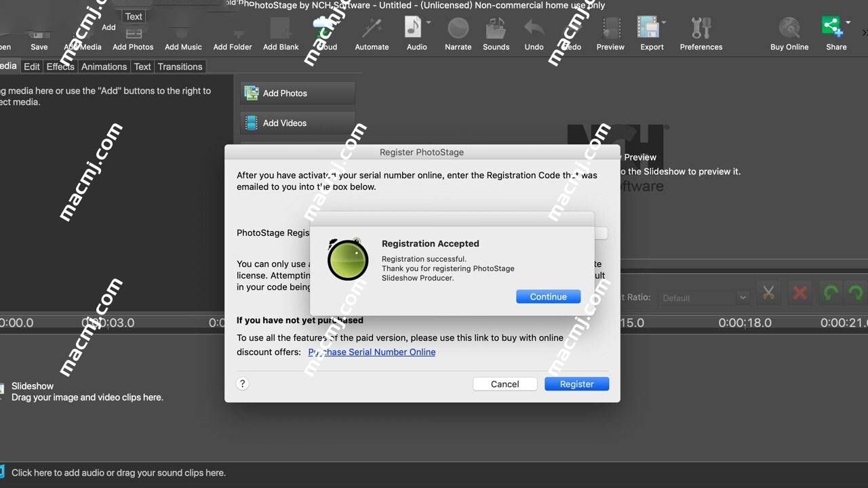868x488 pixels.
Task: Click the scissors split icon above timeline
Action: 768,293
